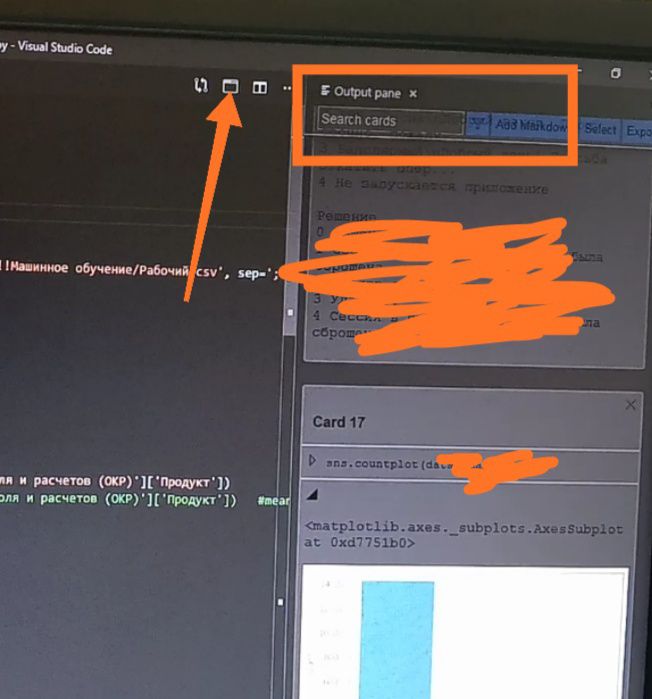Click the compare changes arrows icon

201,85
